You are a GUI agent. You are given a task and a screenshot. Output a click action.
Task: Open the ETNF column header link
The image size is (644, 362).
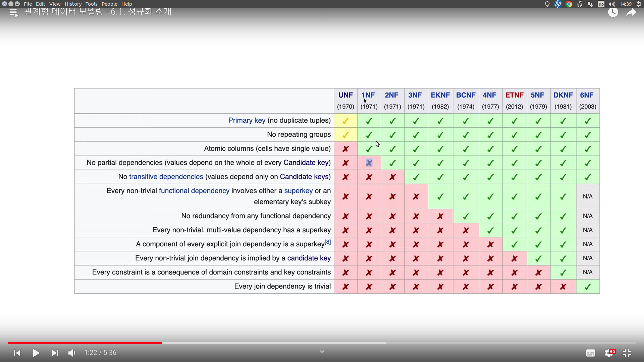click(x=515, y=95)
